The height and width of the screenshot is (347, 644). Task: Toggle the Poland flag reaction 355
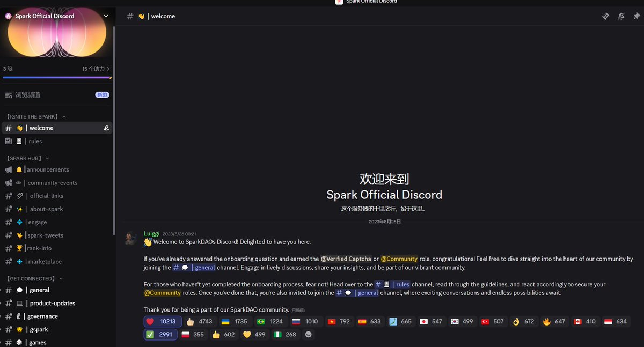pyautogui.click(x=193, y=334)
